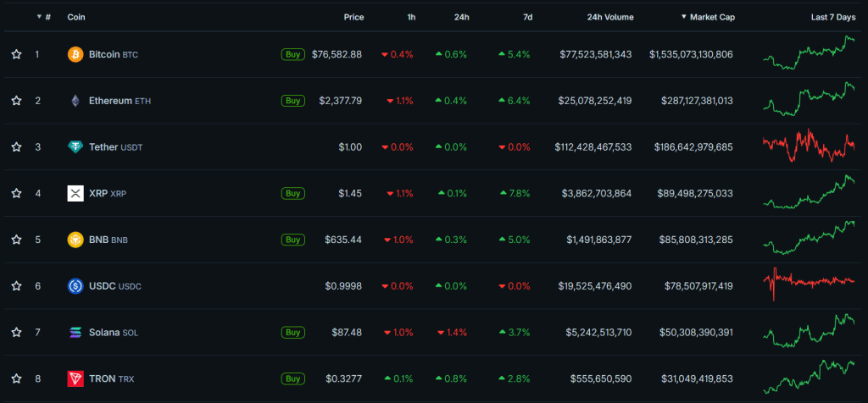Star XRP as a favorite

17,194
